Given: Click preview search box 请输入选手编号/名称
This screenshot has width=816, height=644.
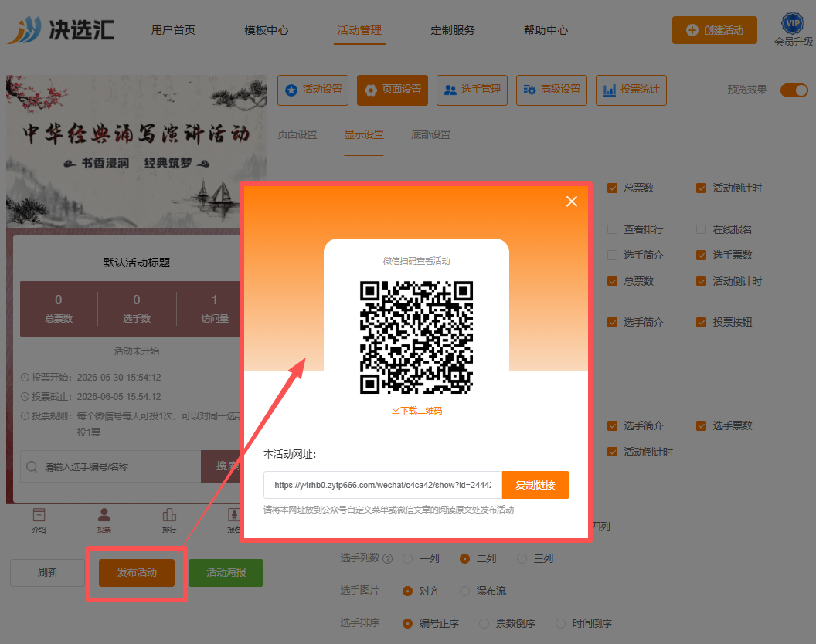Looking at the screenshot, I should 110,466.
